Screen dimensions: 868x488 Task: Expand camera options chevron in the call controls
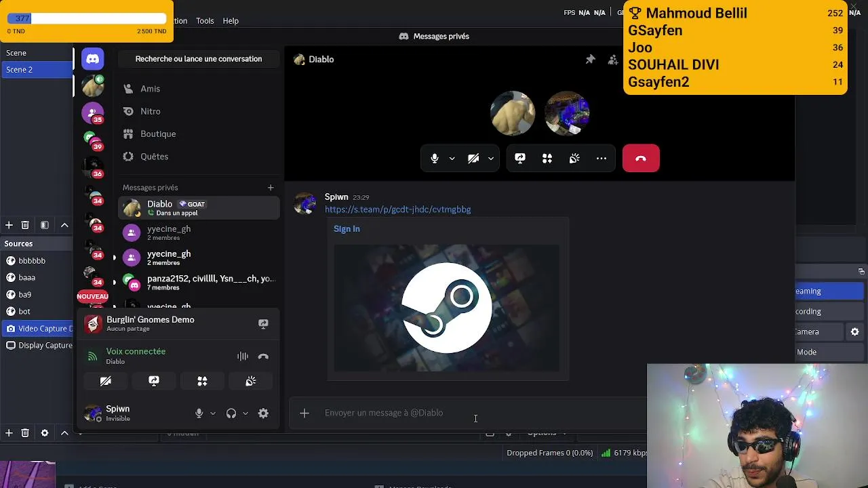click(490, 159)
